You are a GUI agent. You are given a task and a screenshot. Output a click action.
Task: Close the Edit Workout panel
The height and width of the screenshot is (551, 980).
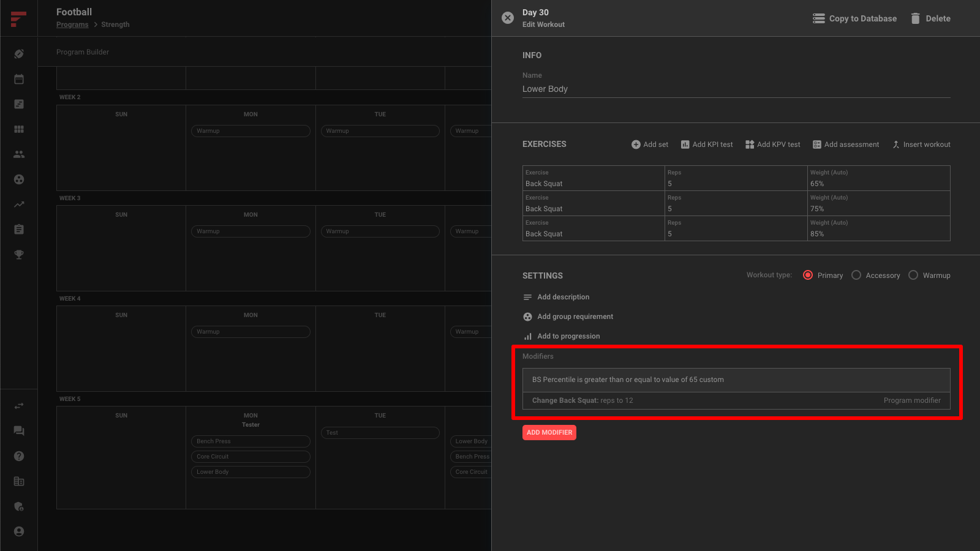coord(508,18)
